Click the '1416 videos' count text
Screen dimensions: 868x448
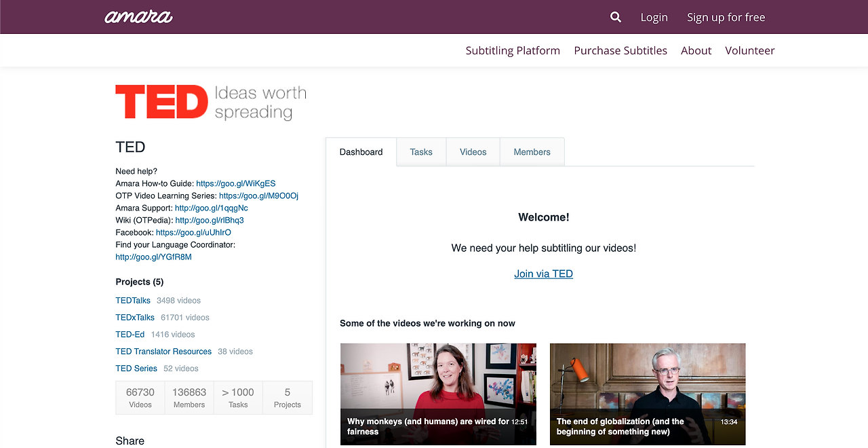[173, 334]
